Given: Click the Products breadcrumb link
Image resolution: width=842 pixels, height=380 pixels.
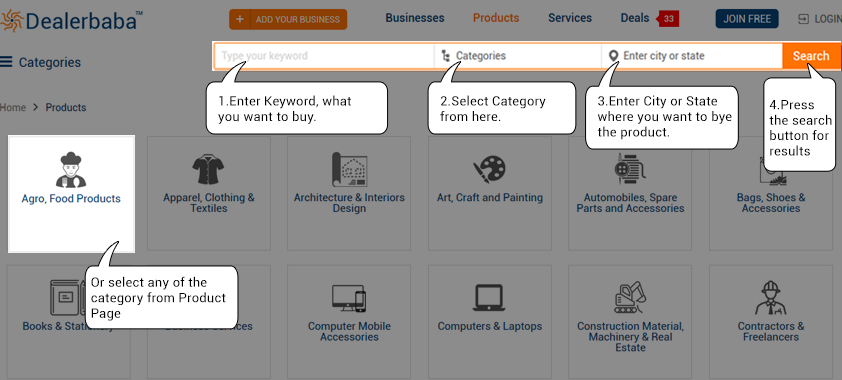Looking at the screenshot, I should pos(66,107).
